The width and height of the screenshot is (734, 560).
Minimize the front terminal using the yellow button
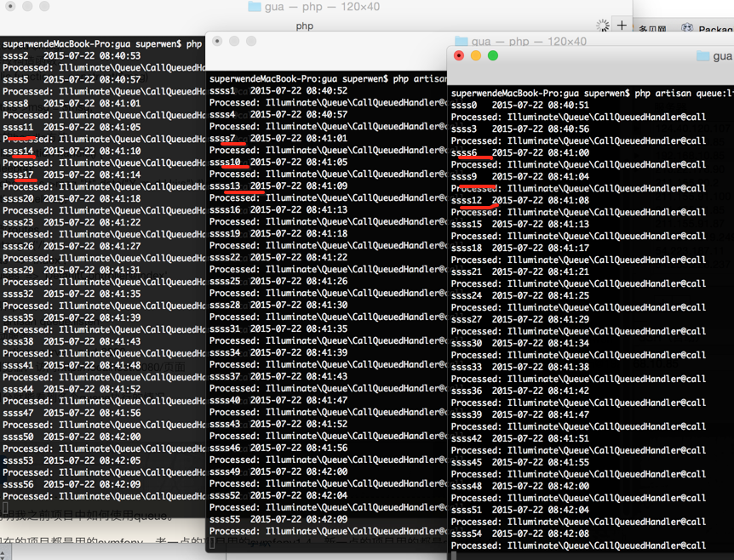[476, 56]
